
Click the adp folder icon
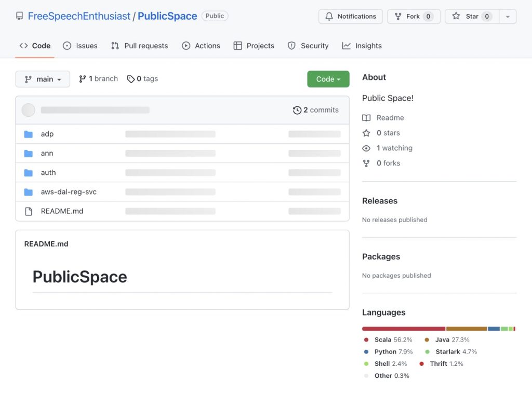click(29, 134)
